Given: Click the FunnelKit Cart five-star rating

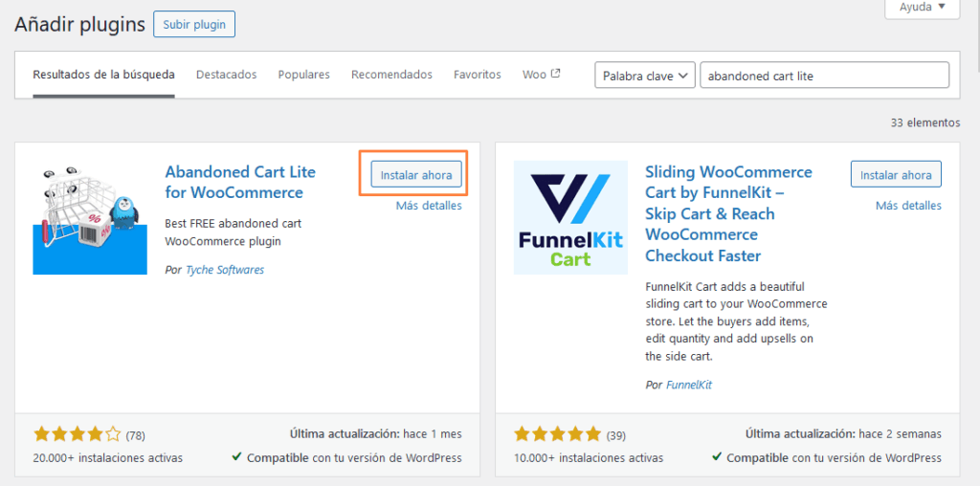Looking at the screenshot, I should (558, 434).
